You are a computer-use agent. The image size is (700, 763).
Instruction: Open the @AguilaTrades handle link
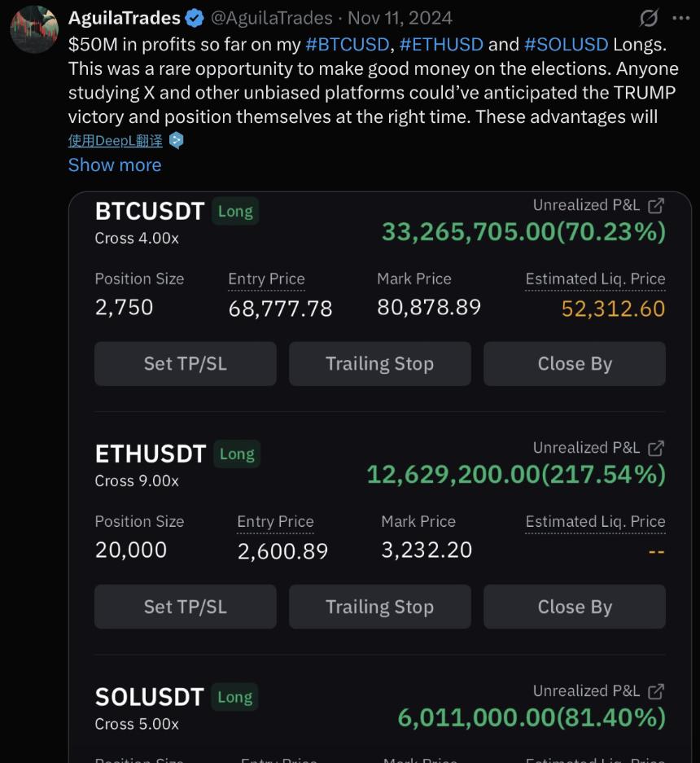tap(272, 18)
